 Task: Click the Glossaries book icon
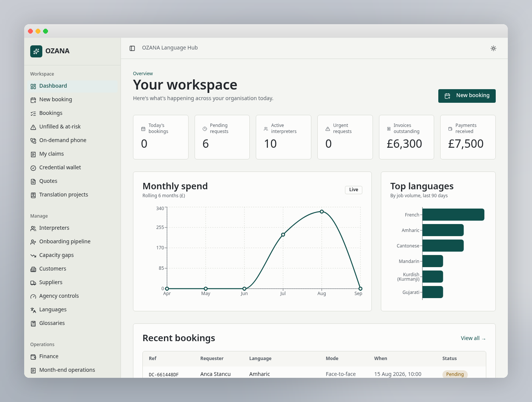pyautogui.click(x=33, y=324)
